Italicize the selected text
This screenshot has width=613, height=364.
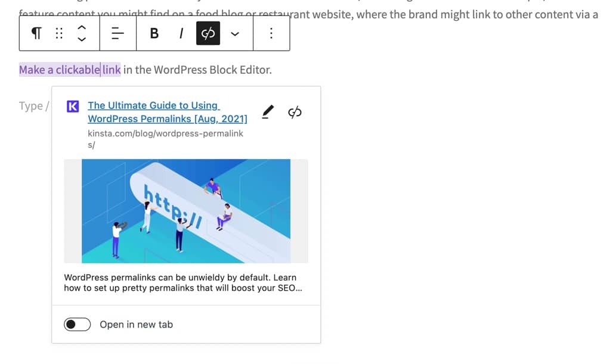point(181,33)
